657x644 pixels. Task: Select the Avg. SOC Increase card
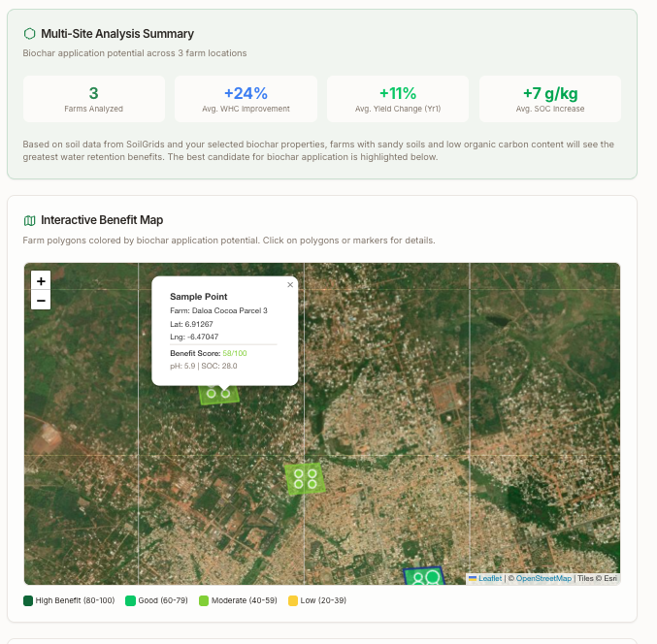550,99
